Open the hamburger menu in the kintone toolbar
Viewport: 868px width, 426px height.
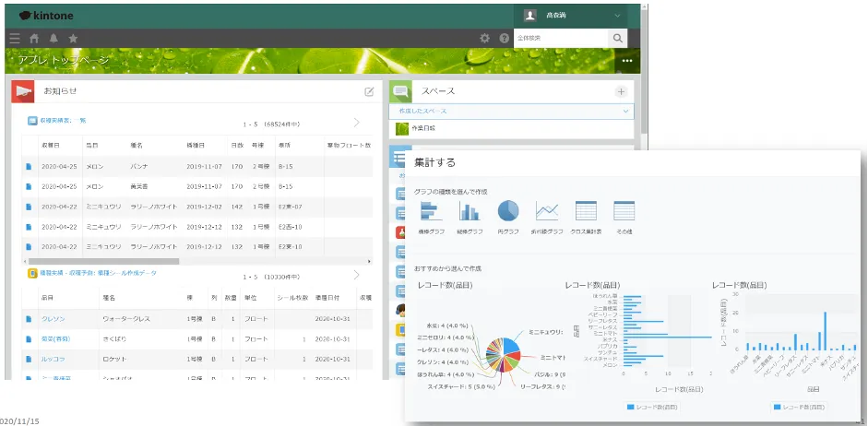click(15, 38)
